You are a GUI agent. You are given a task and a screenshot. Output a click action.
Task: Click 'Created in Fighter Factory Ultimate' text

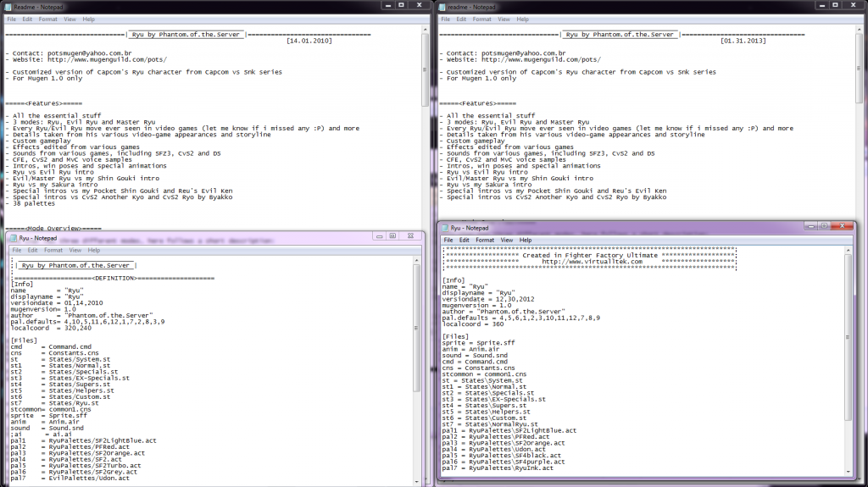point(590,256)
